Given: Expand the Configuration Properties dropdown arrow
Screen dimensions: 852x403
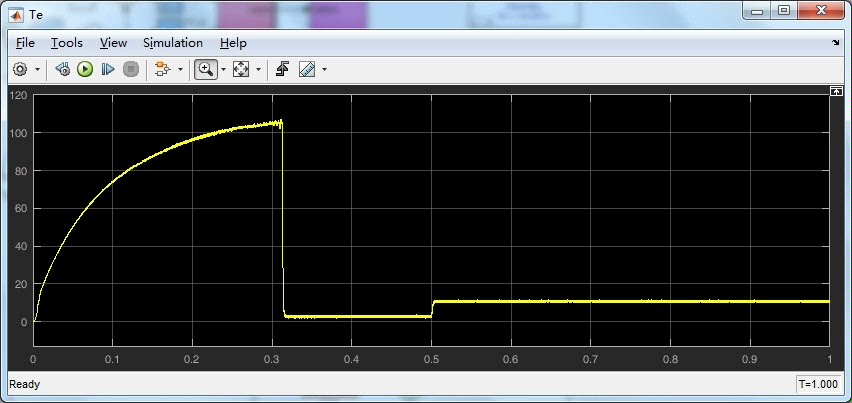Looking at the screenshot, I should (x=37, y=70).
